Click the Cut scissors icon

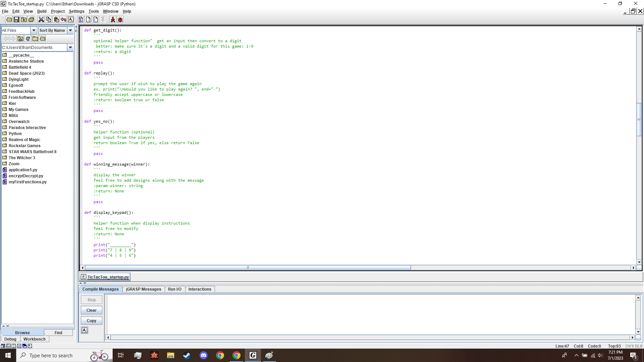tap(41, 20)
